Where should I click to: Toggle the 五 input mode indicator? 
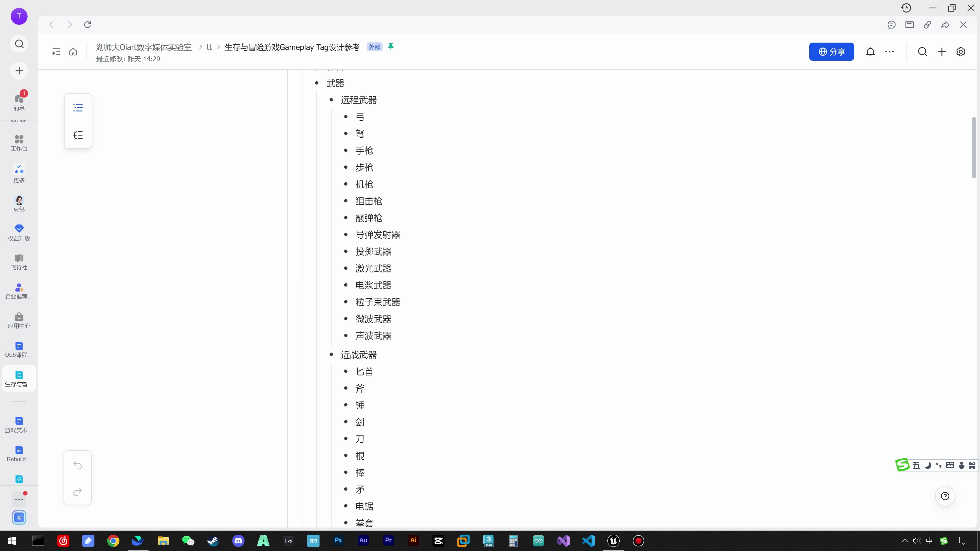pyautogui.click(x=916, y=465)
